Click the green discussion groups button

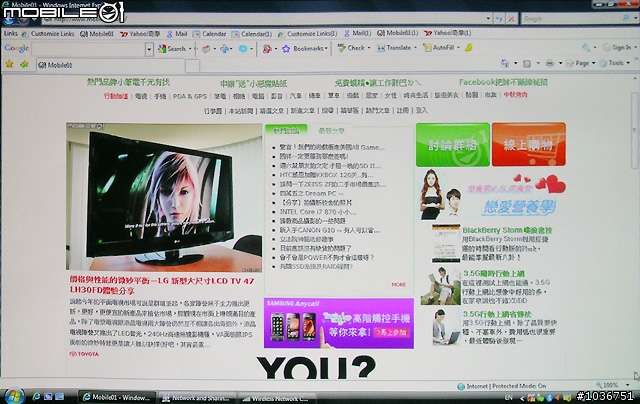[453, 144]
